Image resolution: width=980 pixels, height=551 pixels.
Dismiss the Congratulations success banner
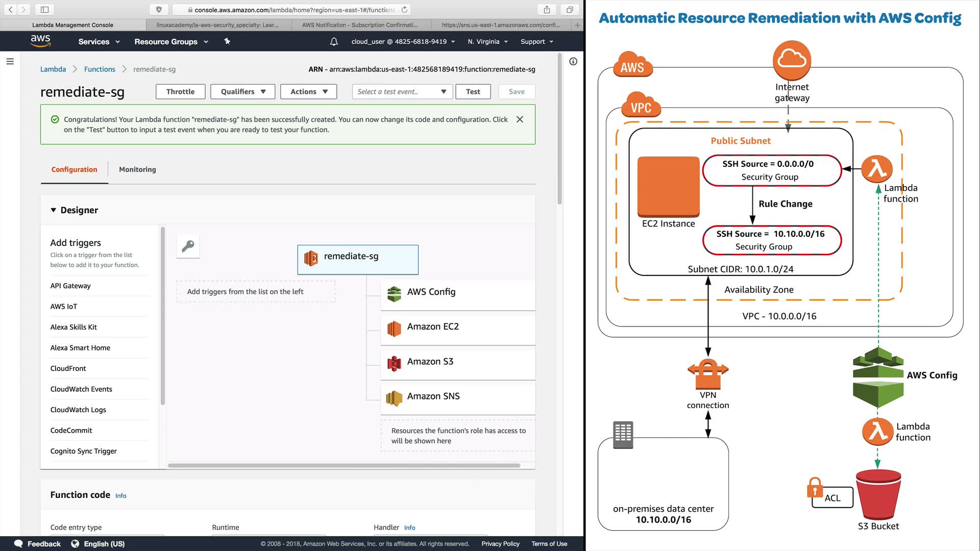(520, 119)
